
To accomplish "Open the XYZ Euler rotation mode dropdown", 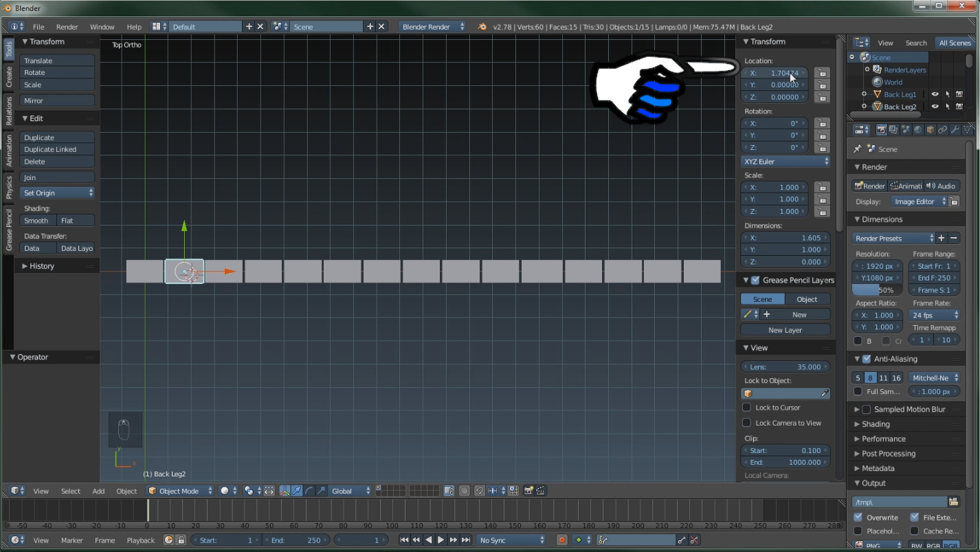I will click(786, 162).
